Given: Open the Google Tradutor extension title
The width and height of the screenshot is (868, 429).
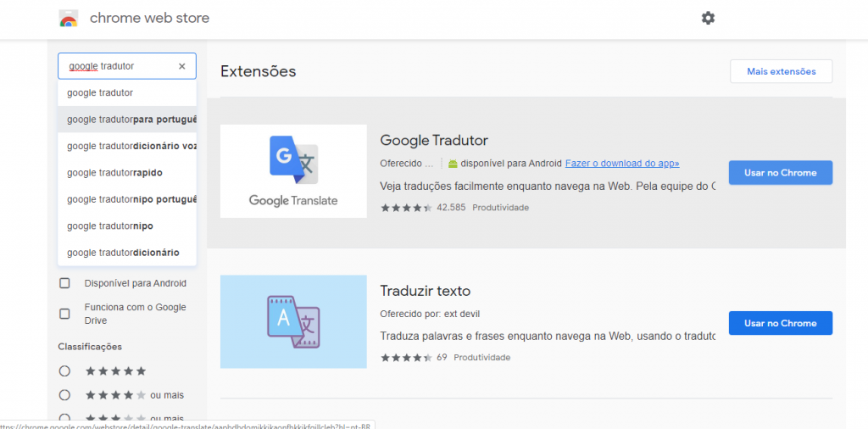Looking at the screenshot, I should coord(434,140).
